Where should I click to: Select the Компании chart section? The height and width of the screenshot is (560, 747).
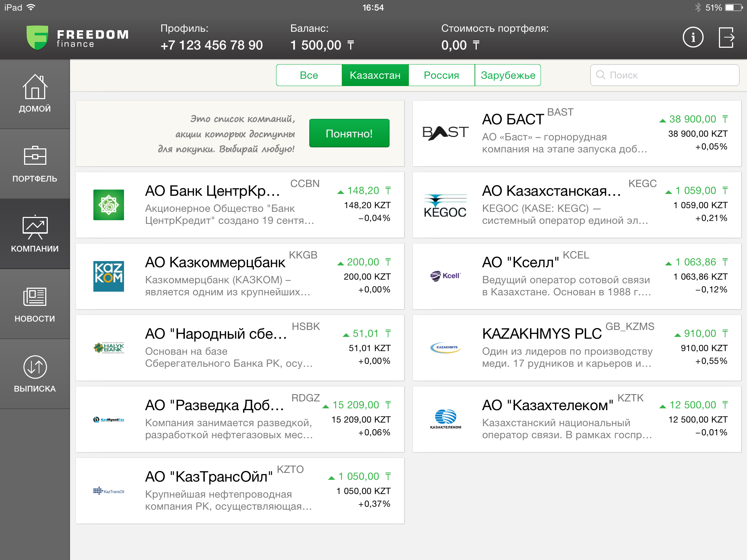(x=35, y=234)
